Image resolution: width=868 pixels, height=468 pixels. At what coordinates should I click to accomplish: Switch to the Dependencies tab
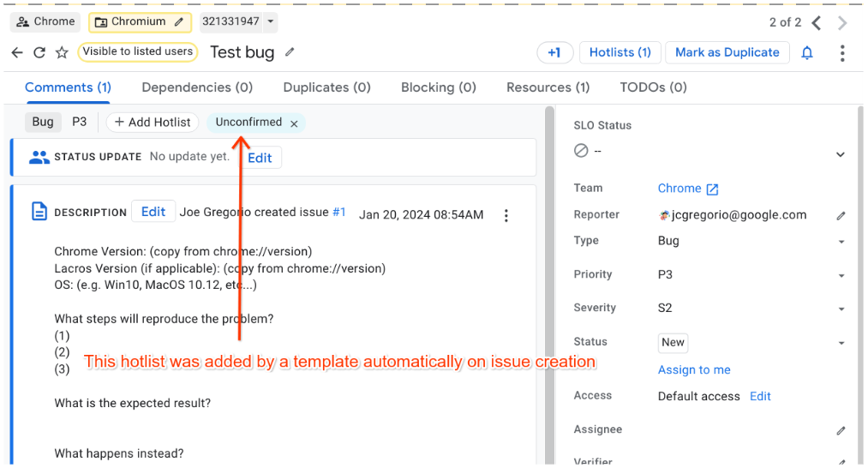197,87
